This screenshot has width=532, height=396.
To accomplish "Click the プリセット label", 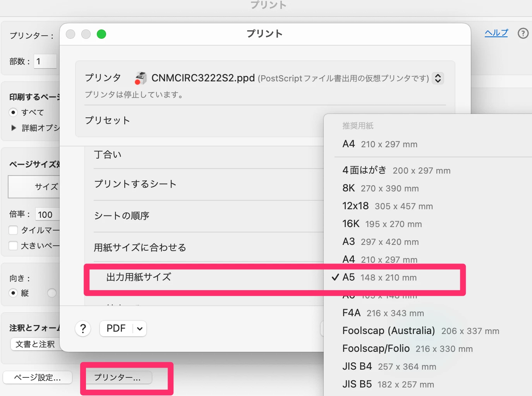I will 107,121.
